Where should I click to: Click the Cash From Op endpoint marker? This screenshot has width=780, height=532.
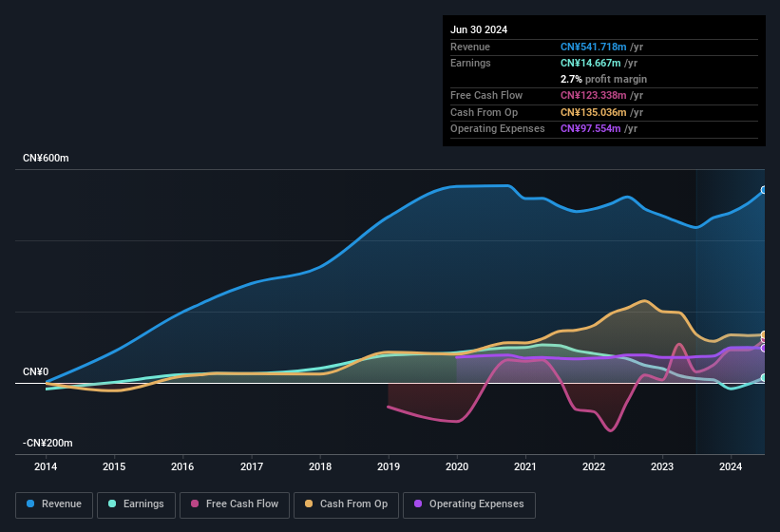pyautogui.click(x=764, y=335)
